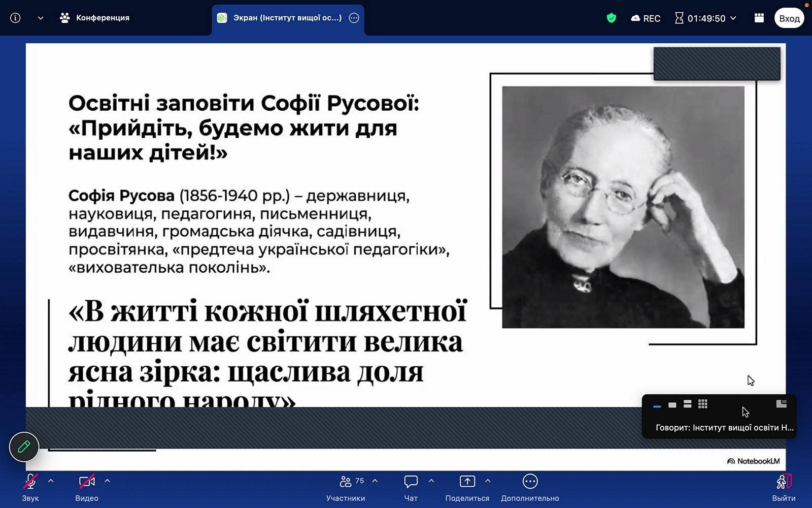The image size is (812, 508).
Task: Unmute microphone with Звук button
Action: pyautogui.click(x=30, y=487)
